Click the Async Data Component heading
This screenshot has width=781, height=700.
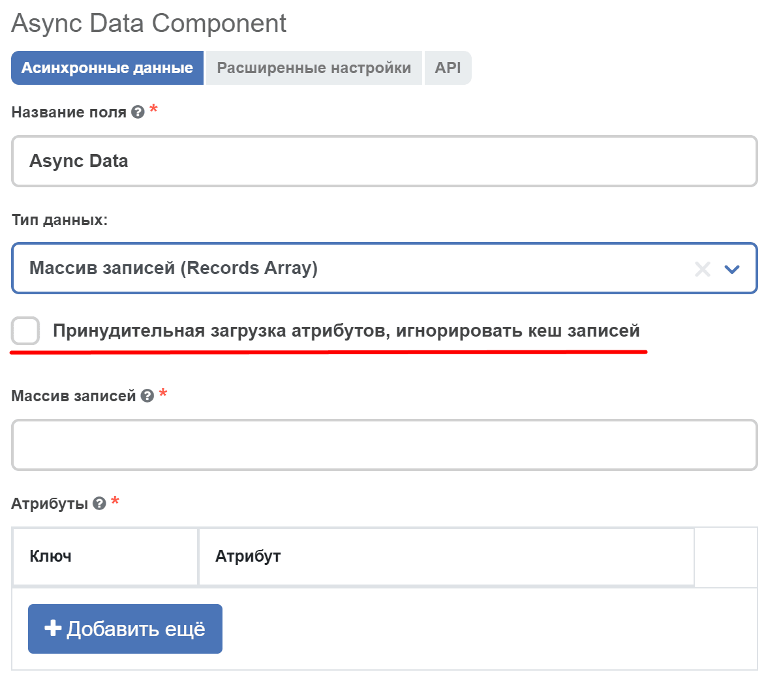[x=149, y=23]
